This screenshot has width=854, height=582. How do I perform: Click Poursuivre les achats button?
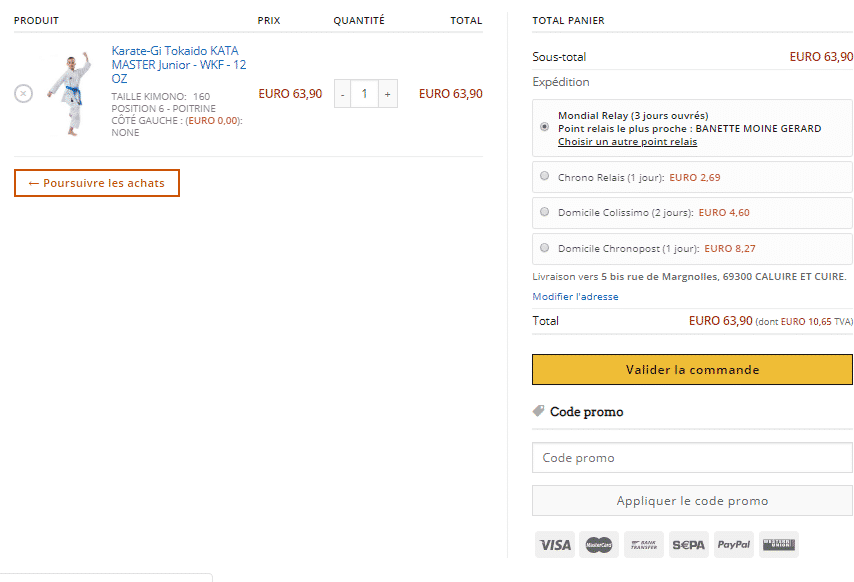tap(97, 183)
